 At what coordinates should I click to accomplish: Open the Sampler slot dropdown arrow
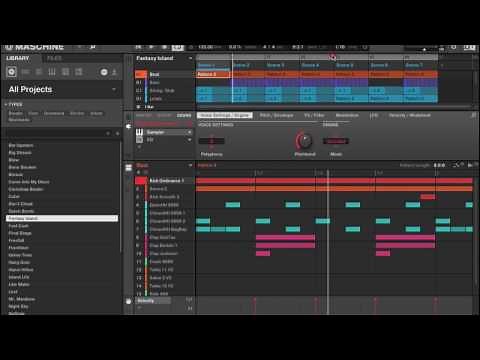coord(190,132)
